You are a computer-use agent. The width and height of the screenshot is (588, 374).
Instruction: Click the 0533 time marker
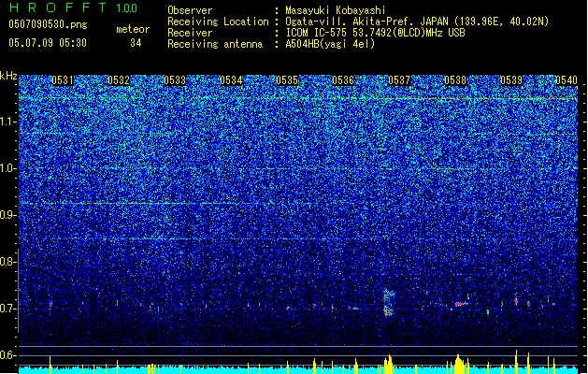[x=175, y=80]
